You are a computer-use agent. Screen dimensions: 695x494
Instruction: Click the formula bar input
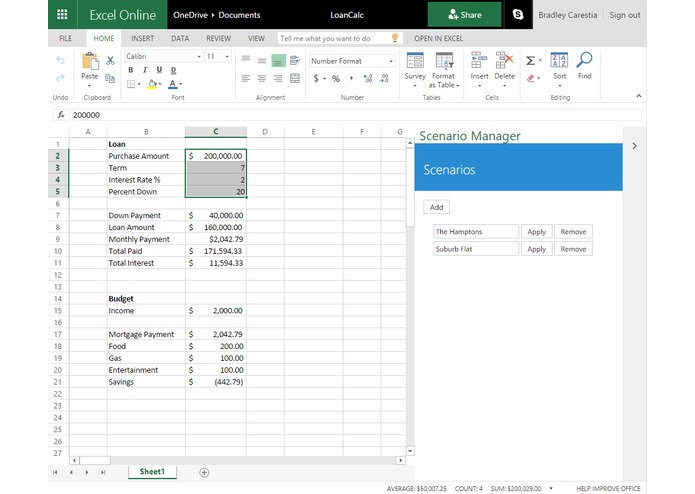click(356, 115)
